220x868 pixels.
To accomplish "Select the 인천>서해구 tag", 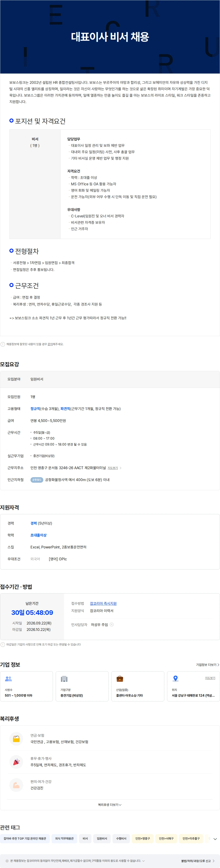I will pos(166,838).
